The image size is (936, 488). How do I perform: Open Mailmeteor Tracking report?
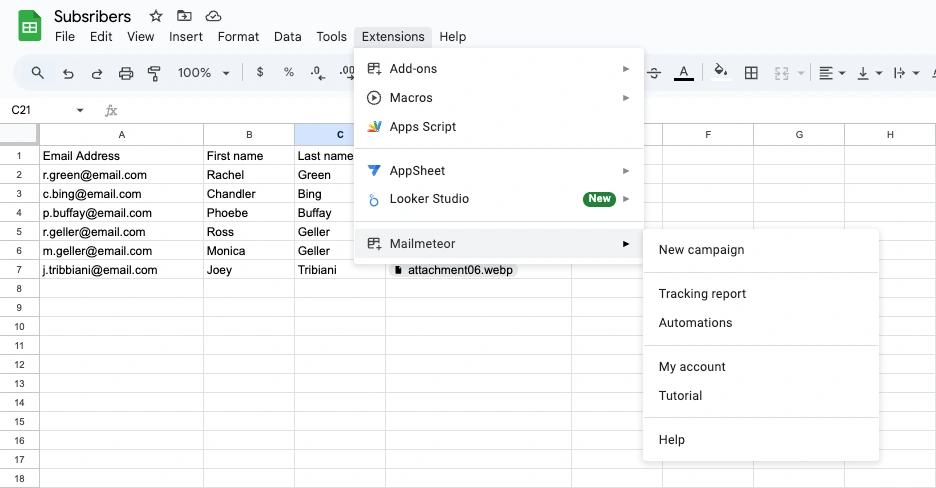click(x=760, y=294)
